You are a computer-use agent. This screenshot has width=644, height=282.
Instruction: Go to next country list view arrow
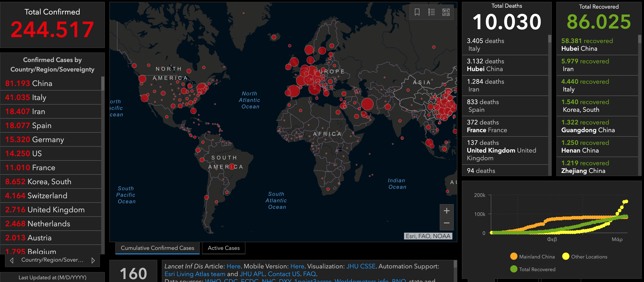93,260
